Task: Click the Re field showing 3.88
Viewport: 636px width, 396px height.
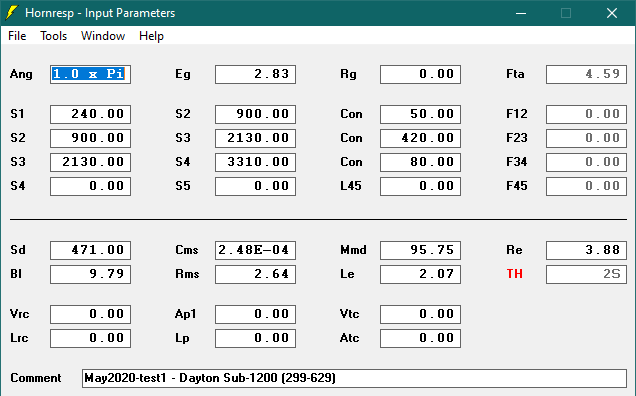Action: tap(586, 250)
